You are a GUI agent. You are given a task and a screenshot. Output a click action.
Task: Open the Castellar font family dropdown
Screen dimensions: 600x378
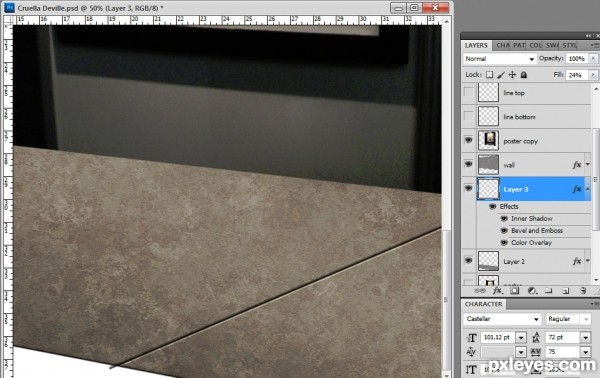click(x=502, y=319)
